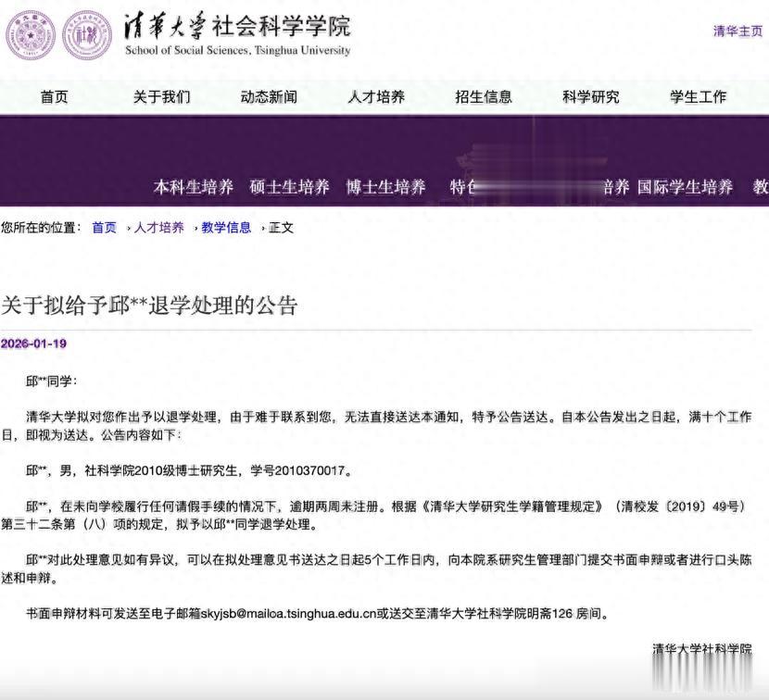Open the 学生工作 menu item

pyautogui.click(x=699, y=96)
